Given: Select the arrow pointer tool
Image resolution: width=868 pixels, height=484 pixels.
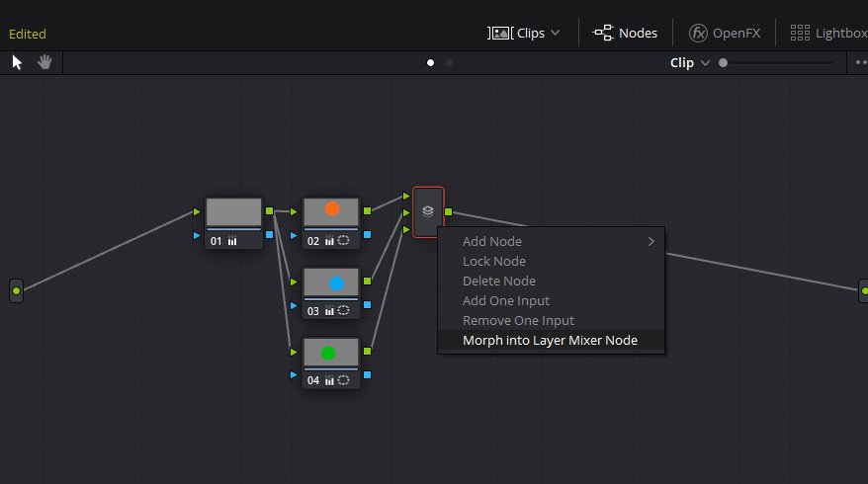Looking at the screenshot, I should (x=17, y=62).
